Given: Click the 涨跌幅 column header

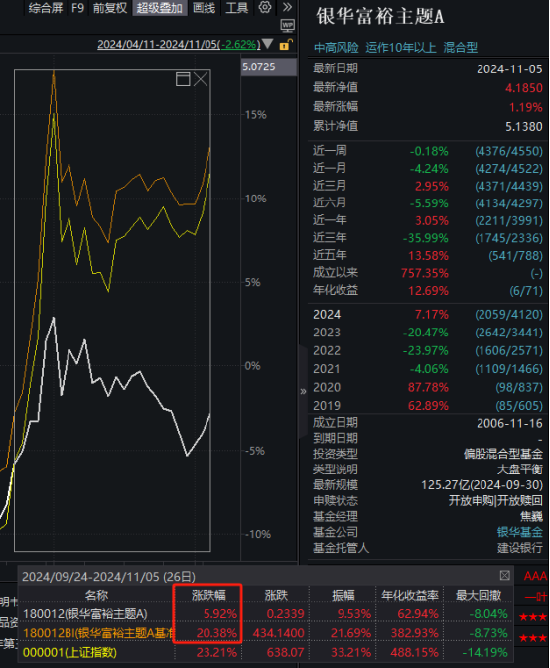Looking at the screenshot, I should pos(208,595).
